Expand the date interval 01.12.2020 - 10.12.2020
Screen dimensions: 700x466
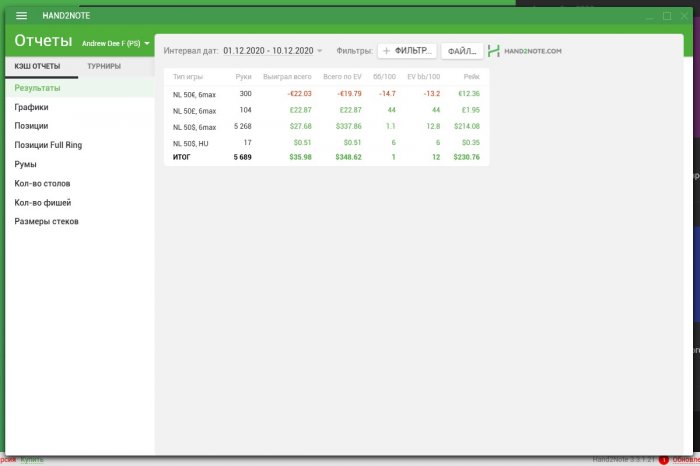(272, 51)
